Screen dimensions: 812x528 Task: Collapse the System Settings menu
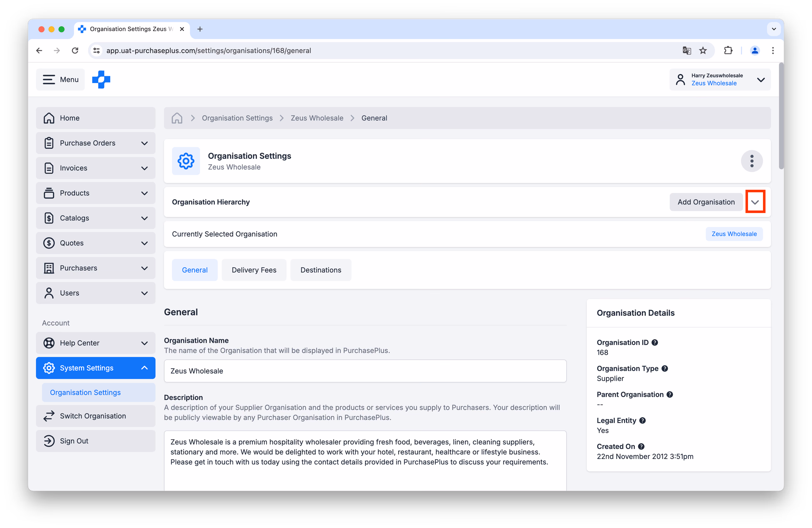(x=96, y=368)
